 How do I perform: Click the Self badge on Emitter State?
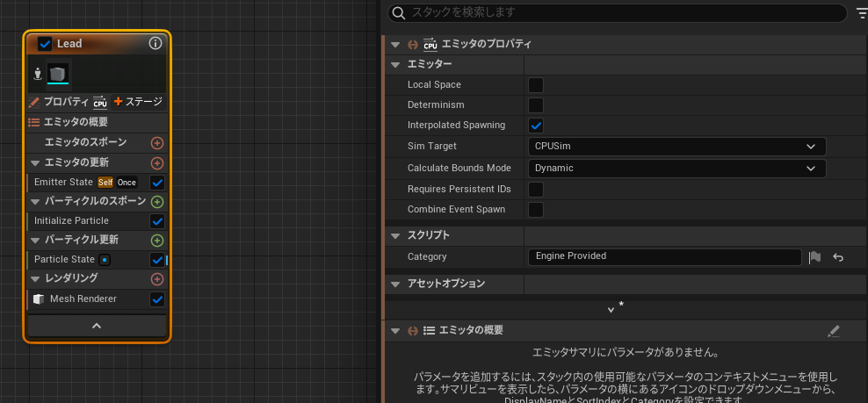click(x=105, y=182)
